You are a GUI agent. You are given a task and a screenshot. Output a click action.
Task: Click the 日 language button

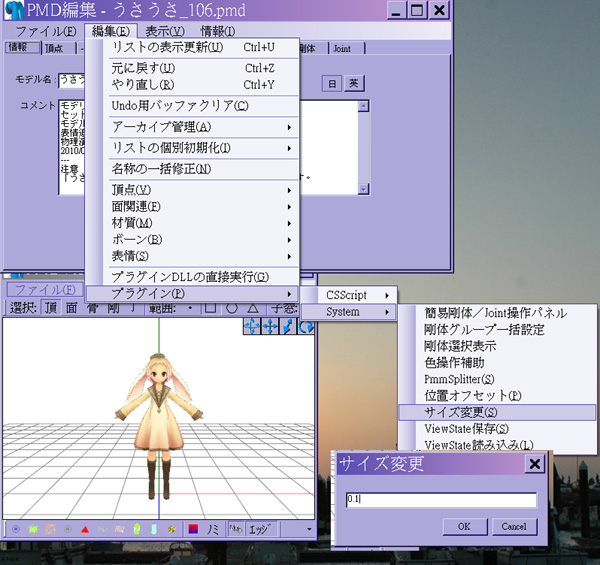coord(332,83)
